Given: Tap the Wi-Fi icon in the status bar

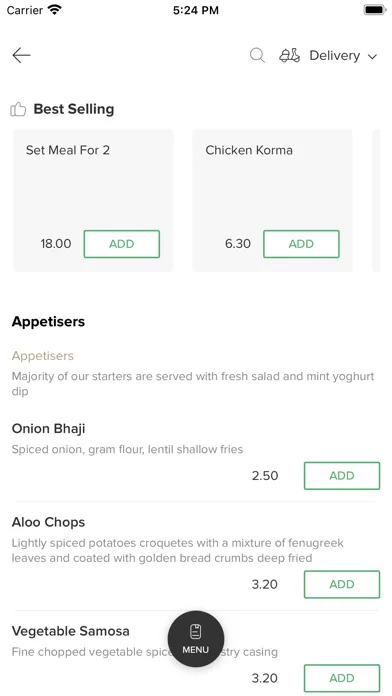Looking at the screenshot, I should 55,9.
